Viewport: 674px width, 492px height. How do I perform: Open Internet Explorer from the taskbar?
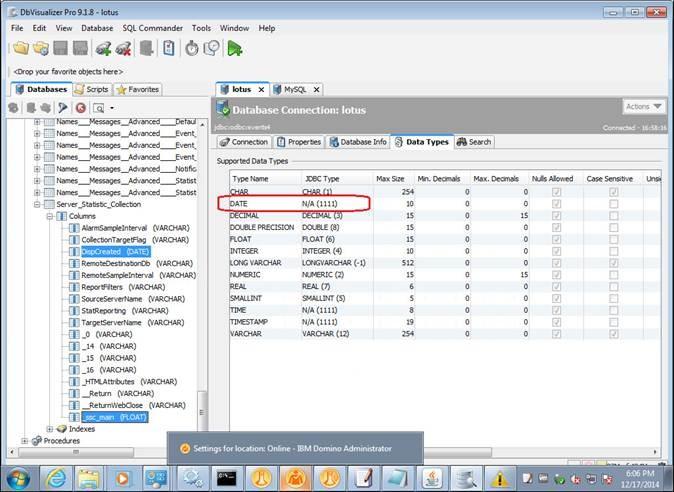[x=56, y=478]
